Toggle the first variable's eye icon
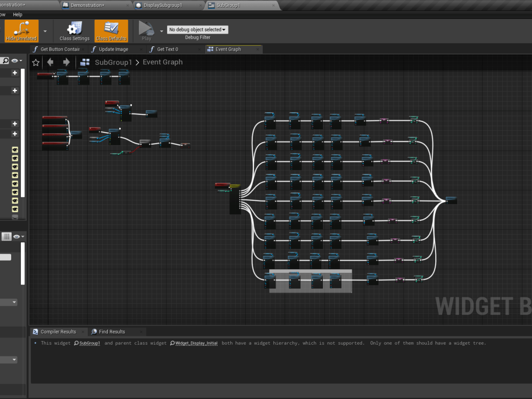The height and width of the screenshot is (399, 532). pyautogui.click(x=15, y=150)
